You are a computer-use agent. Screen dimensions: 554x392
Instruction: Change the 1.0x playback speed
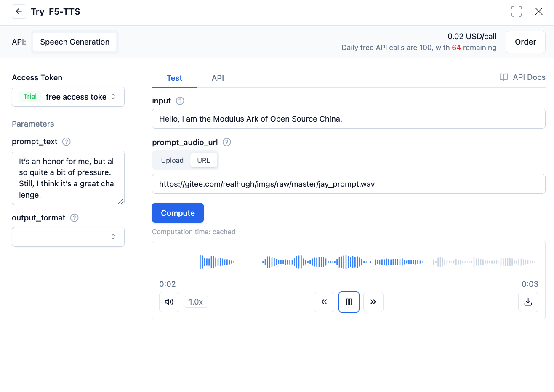[196, 302]
